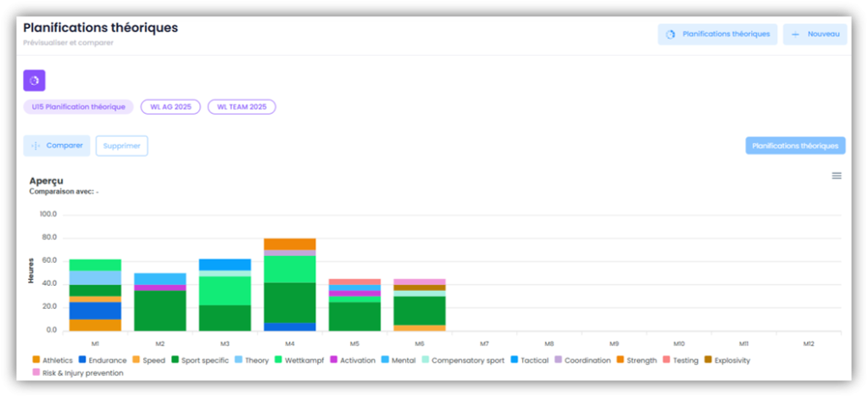Select the WL TEAM 2025 chip
Screen dimensions: 868x397
pyautogui.click(x=242, y=107)
